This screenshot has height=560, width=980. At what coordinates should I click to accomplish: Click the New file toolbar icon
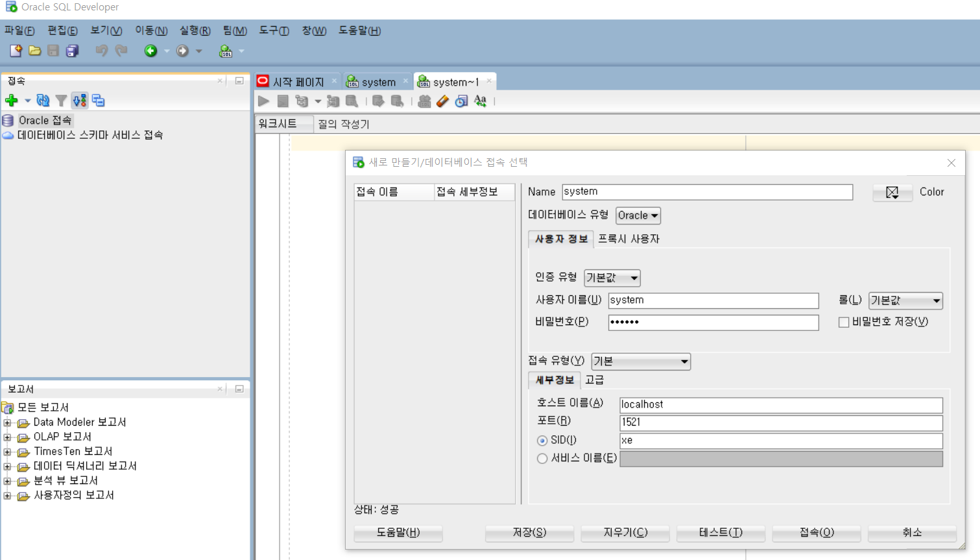[16, 51]
